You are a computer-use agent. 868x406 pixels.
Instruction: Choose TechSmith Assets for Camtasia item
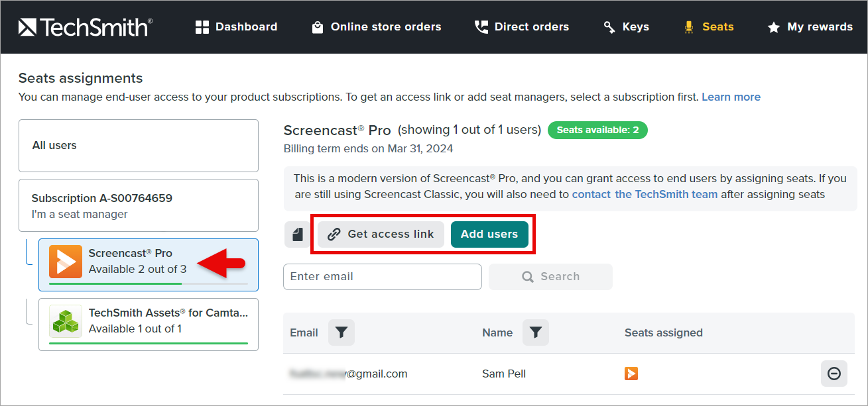click(149, 325)
